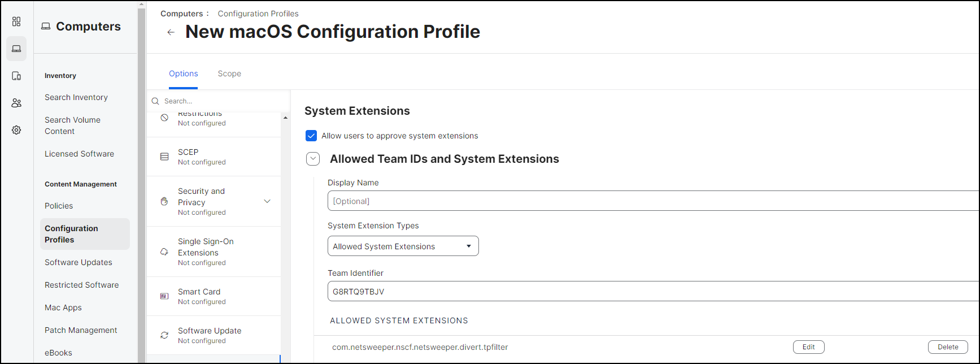Delete the netsweeper tpfilter extension

coord(948,347)
